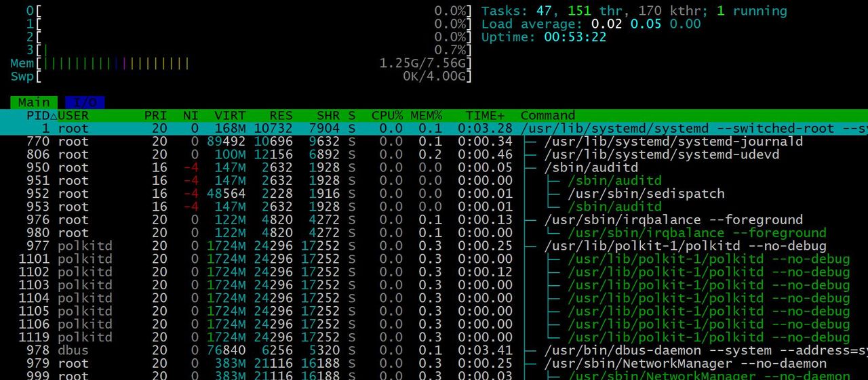Sort by the NI column header
The width and height of the screenshot is (868, 380).
(x=191, y=115)
